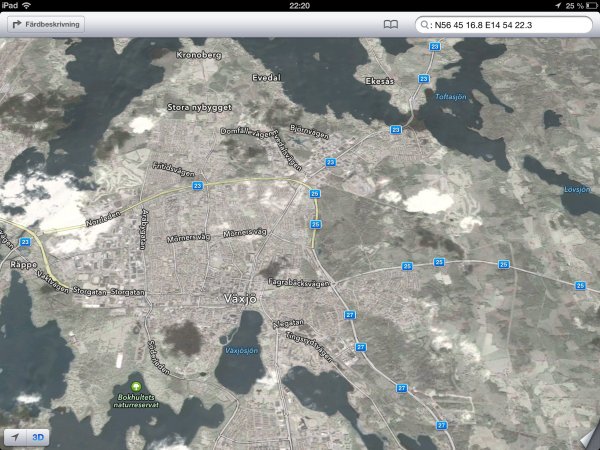Tap the battery icon in status bar
The width and height of the screenshot is (600, 450).
586,5
